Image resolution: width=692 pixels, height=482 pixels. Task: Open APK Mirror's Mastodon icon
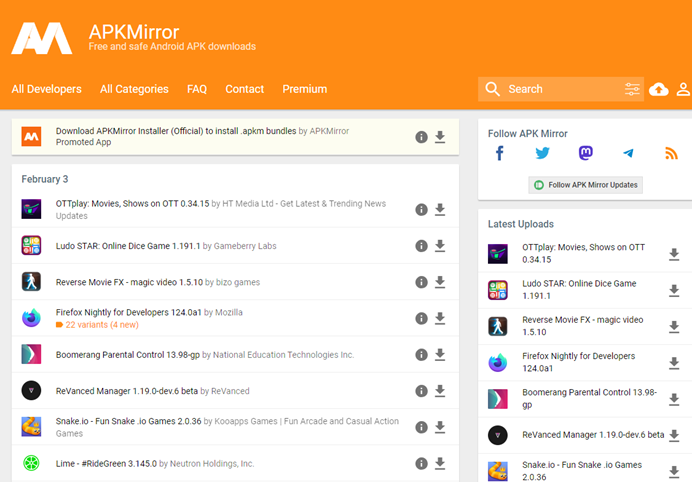click(x=586, y=153)
